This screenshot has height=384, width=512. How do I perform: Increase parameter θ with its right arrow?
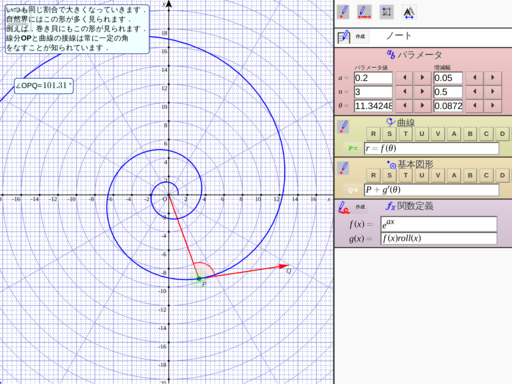pyautogui.click(x=422, y=106)
